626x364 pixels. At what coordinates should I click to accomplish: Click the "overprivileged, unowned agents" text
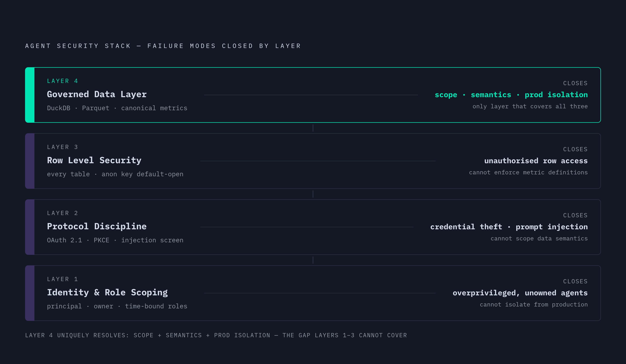pyautogui.click(x=520, y=293)
